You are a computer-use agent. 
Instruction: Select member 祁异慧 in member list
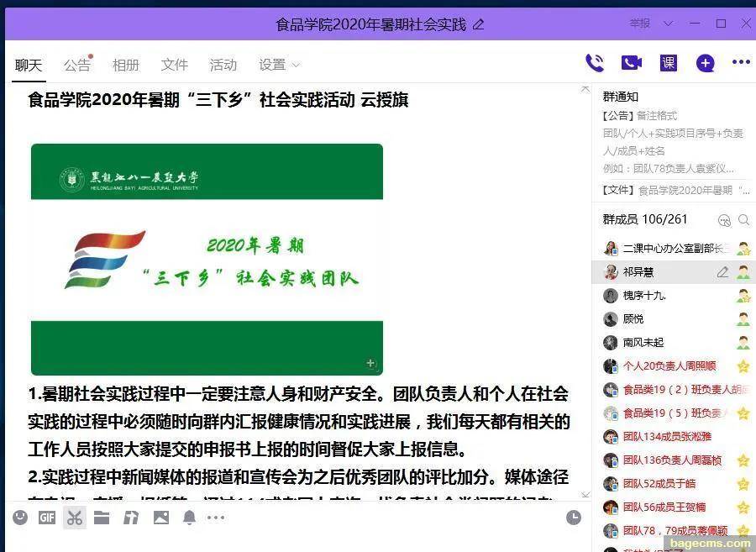click(x=638, y=272)
